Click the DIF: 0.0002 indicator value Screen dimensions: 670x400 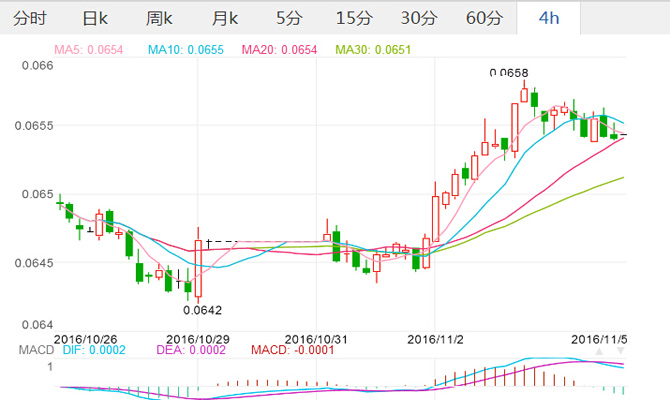[x=94, y=350]
